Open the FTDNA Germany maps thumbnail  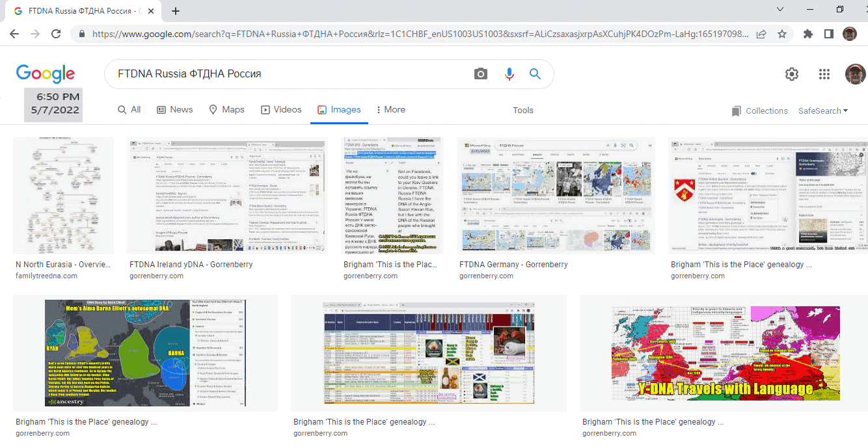tap(556, 196)
